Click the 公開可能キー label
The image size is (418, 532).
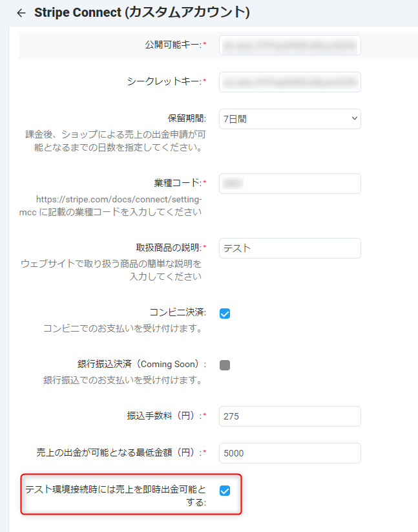(172, 45)
